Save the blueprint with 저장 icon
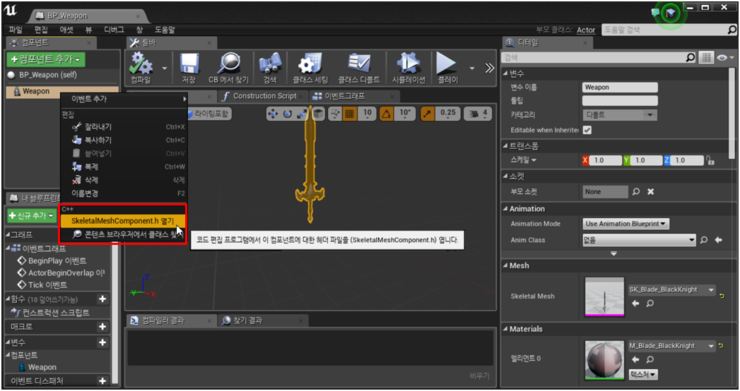The image size is (740, 391). [x=189, y=68]
